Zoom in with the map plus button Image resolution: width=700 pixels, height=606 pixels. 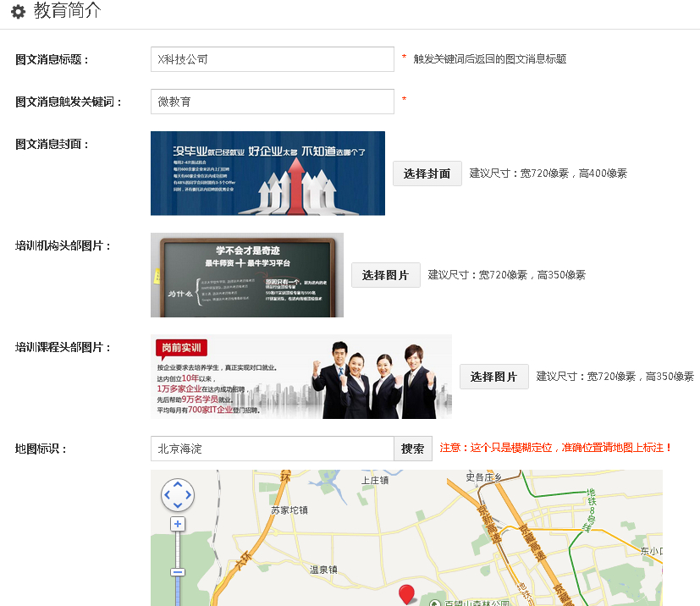[178, 524]
